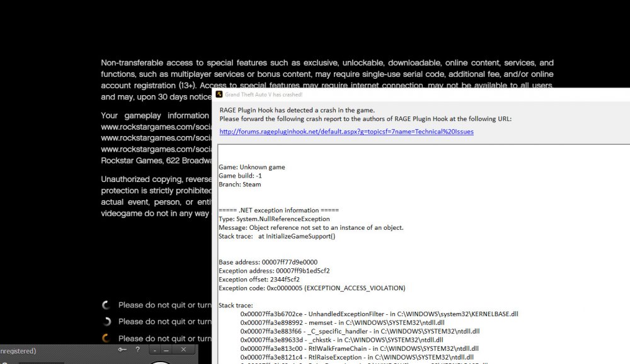Click 'Rockstar Games, 622 Broadwa' address text
630x364 pixels.
pyautogui.click(x=156, y=161)
